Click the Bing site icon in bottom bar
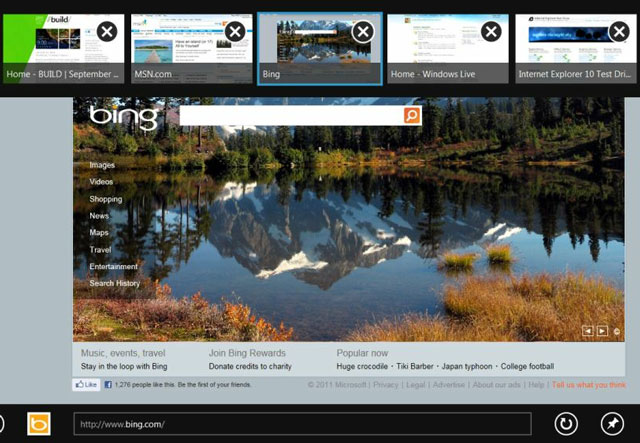This screenshot has width=640, height=443. [39, 424]
